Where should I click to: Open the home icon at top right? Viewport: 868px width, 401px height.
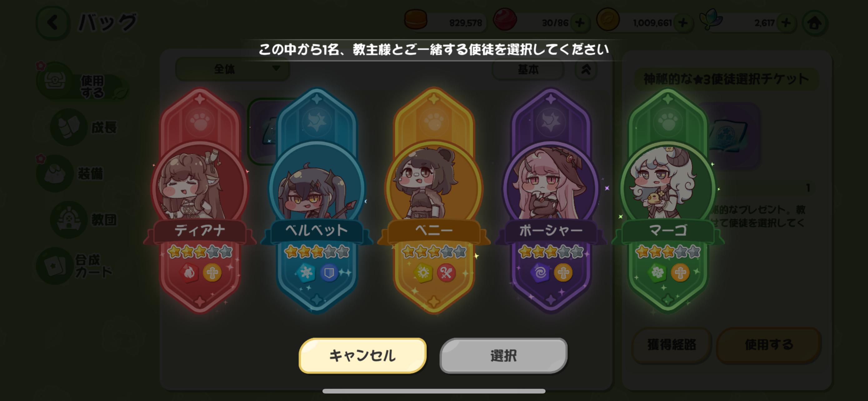coord(815,23)
